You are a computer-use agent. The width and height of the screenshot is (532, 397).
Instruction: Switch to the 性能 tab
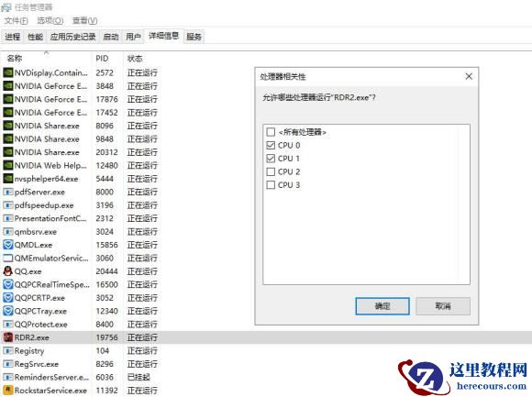pyautogui.click(x=35, y=37)
